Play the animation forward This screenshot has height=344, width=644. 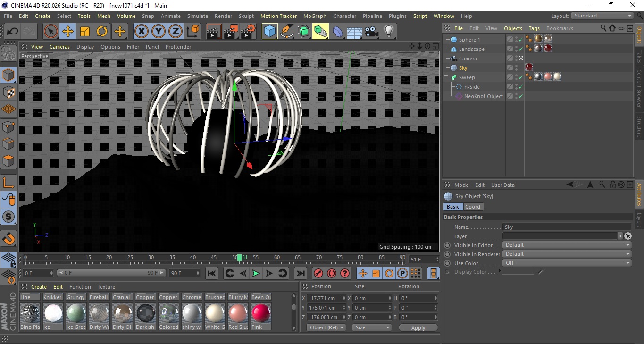(256, 273)
